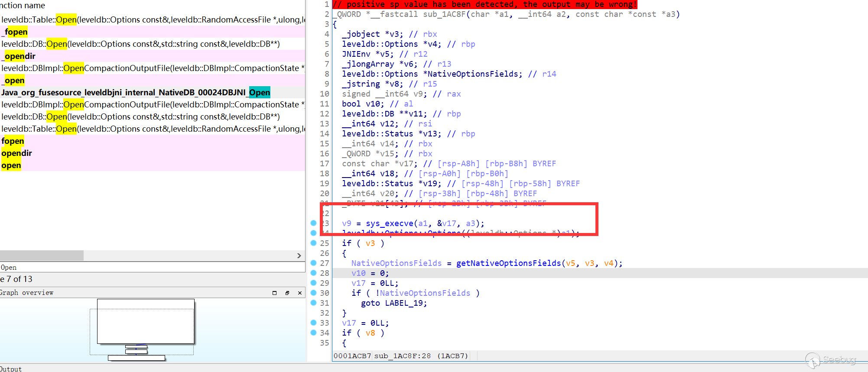
Task: Select leveldb::Table::Open row above _fopen
Action: [x=153, y=19]
